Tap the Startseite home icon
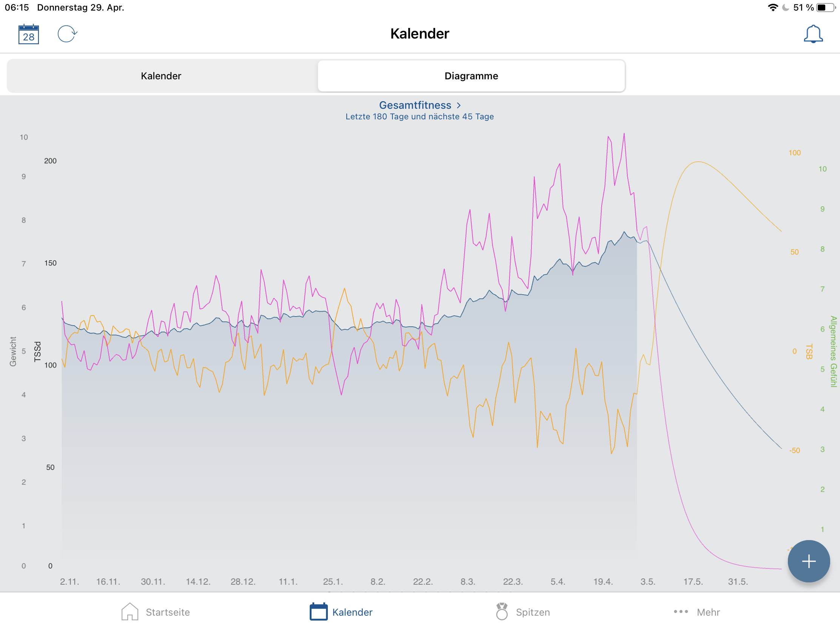The image size is (840, 630). 130,612
